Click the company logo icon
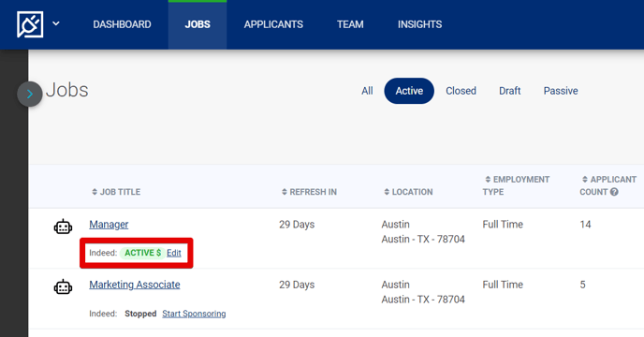The width and height of the screenshot is (644, 337). tap(30, 24)
